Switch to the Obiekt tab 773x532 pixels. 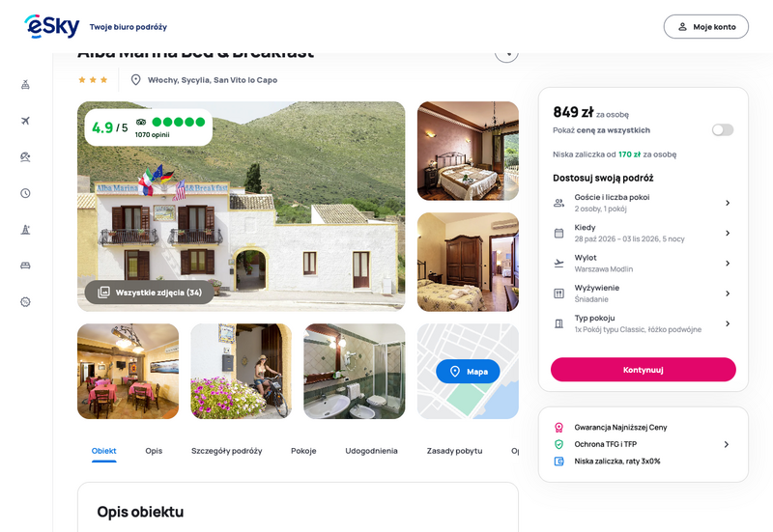(104, 451)
